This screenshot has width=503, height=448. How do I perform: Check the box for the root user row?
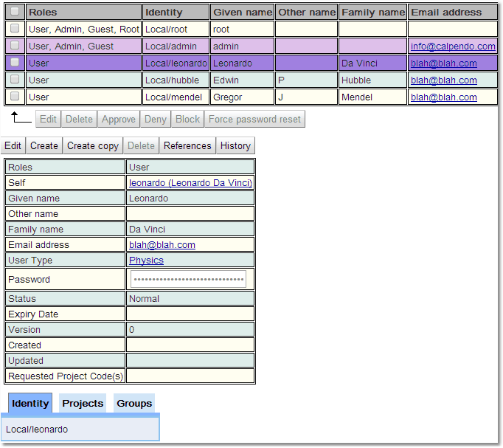(x=15, y=29)
